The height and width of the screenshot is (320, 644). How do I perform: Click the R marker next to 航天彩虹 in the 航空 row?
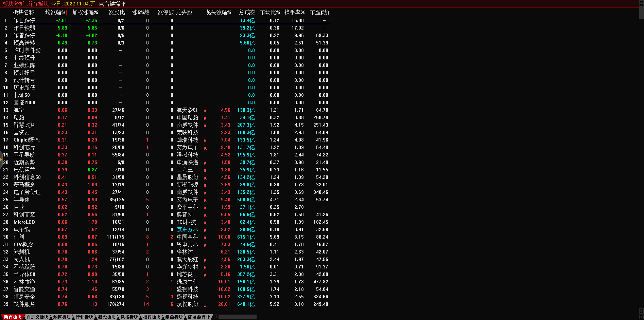click(x=205, y=111)
